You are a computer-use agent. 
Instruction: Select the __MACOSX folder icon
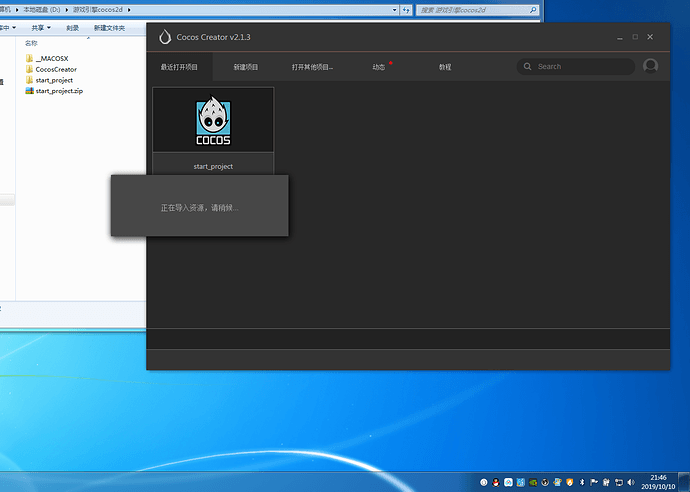point(29,58)
